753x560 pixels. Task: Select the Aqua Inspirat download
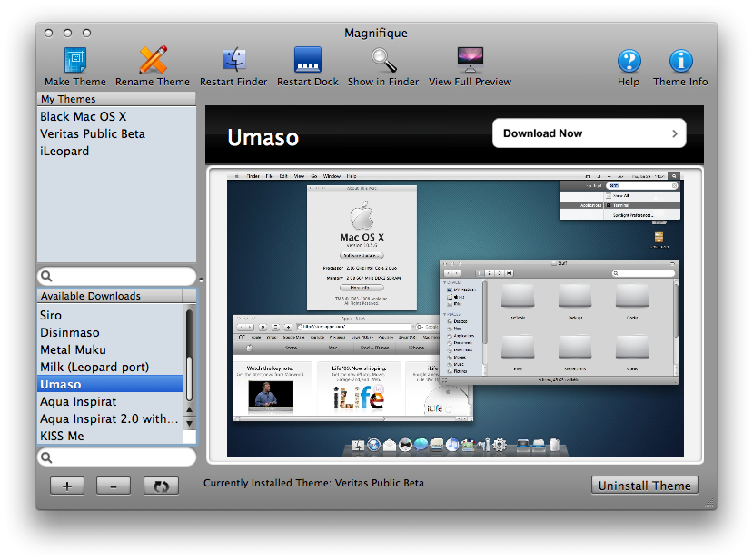110,402
